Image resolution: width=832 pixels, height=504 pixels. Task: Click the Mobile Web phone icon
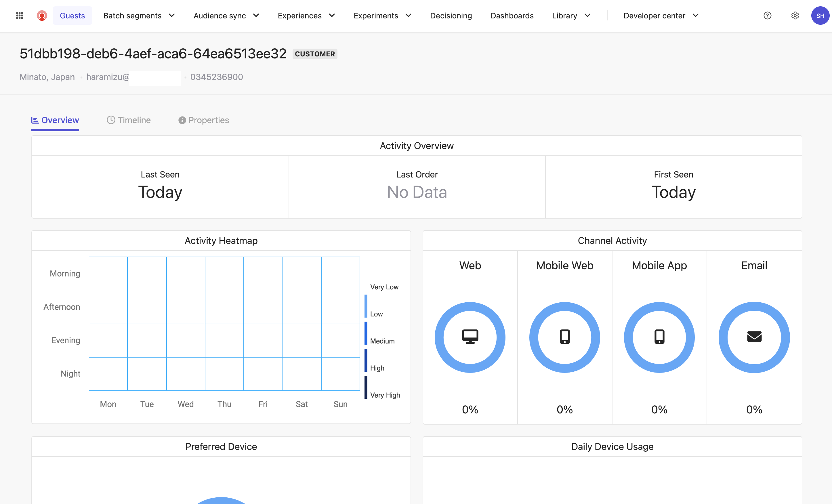(564, 337)
